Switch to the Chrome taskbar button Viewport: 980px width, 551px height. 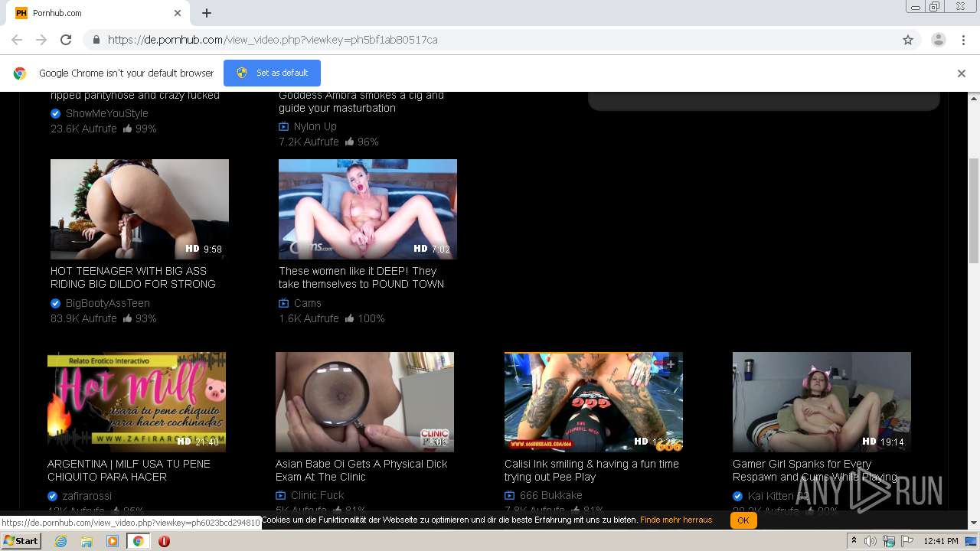click(x=138, y=541)
